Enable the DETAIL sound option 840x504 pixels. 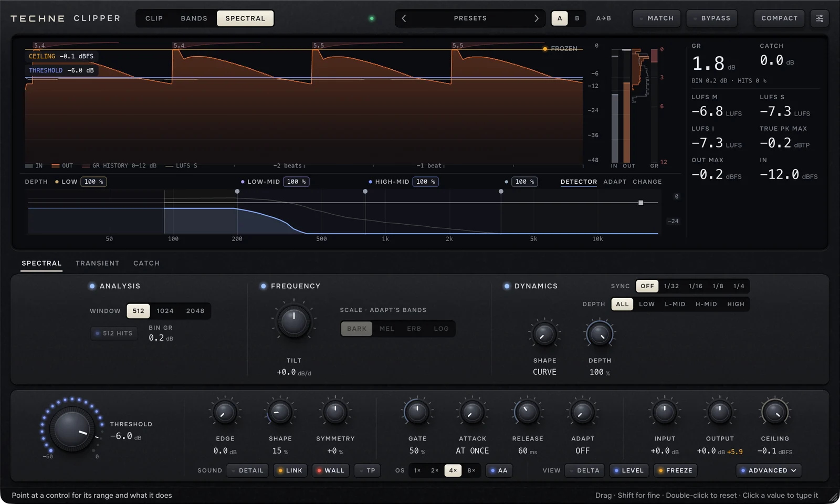pyautogui.click(x=248, y=470)
